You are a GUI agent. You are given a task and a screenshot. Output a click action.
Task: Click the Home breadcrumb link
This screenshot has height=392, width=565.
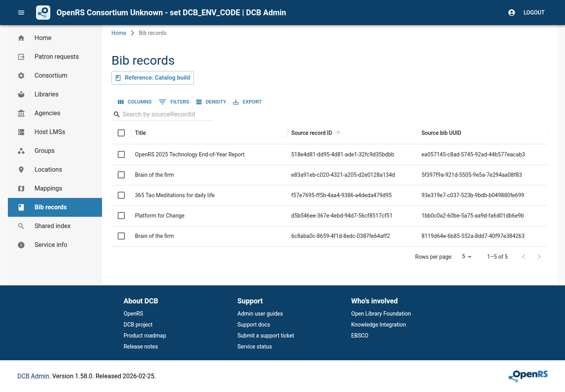tap(119, 33)
